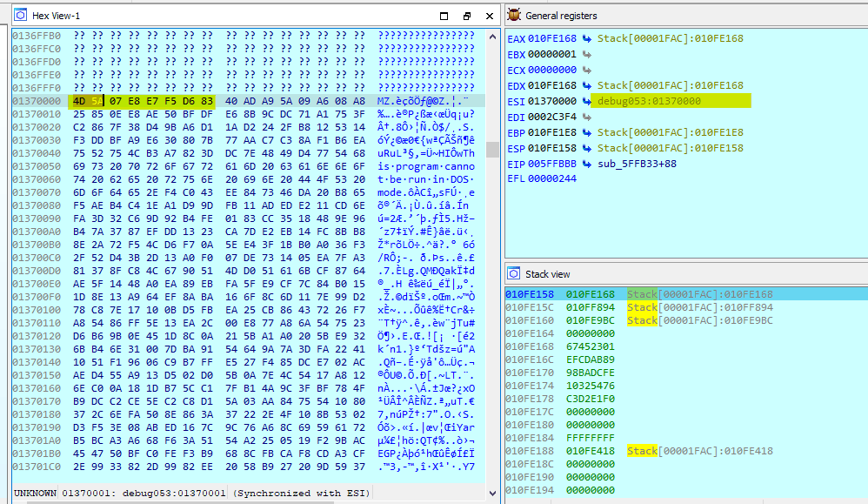The height and width of the screenshot is (504, 868).
Task: Click hex row address 0136FFF0
Action: 37,88
